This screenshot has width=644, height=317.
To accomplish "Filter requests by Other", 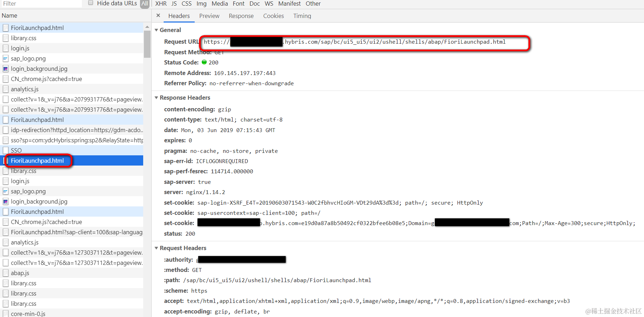I will 313,4.
